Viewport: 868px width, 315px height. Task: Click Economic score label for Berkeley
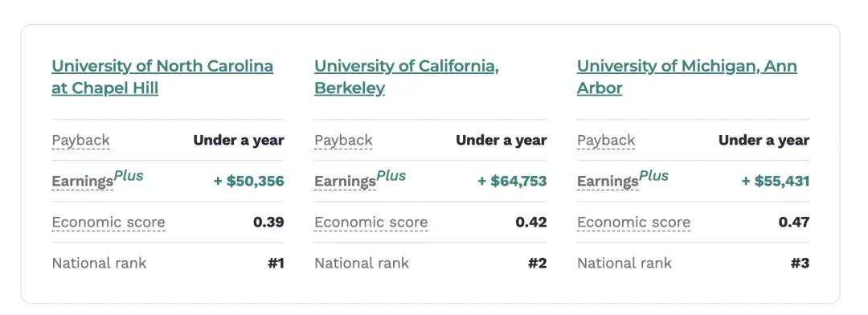tap(371, 223)
